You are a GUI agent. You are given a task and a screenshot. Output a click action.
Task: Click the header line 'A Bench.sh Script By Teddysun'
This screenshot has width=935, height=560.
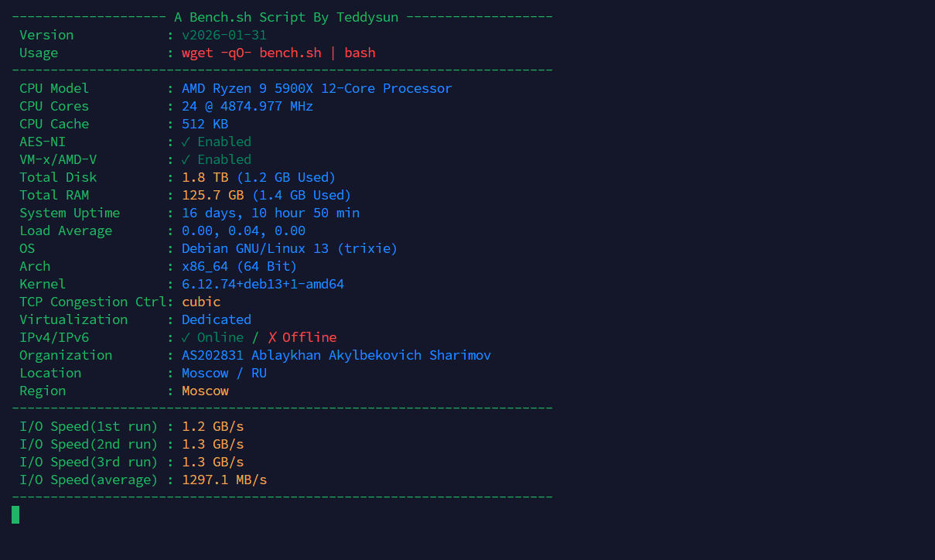click(286, 17)
